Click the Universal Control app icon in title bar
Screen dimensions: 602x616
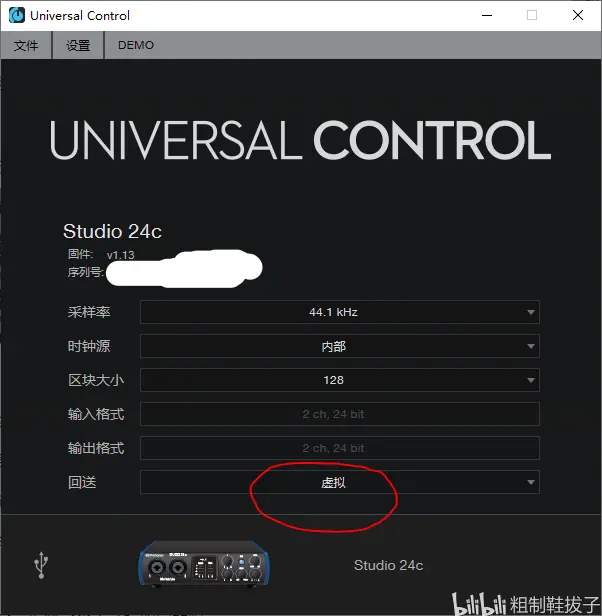coord(17,15)
